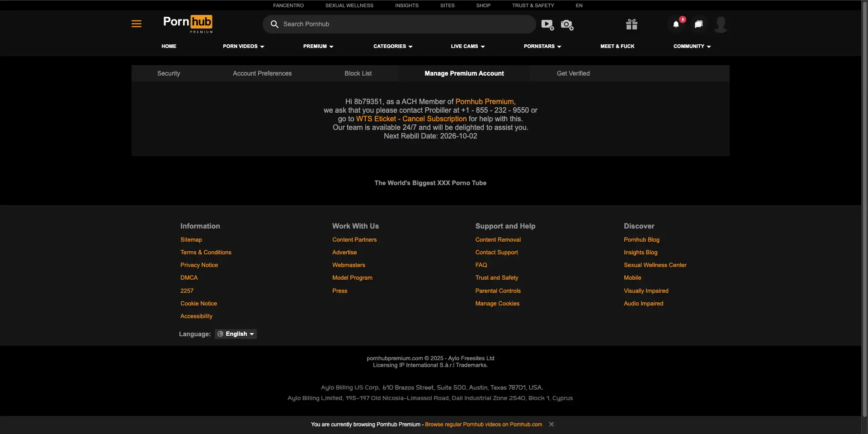Expand the Community navigation dropdown
The height and width of the screenshot is (434, 868).
coord(692,47)
